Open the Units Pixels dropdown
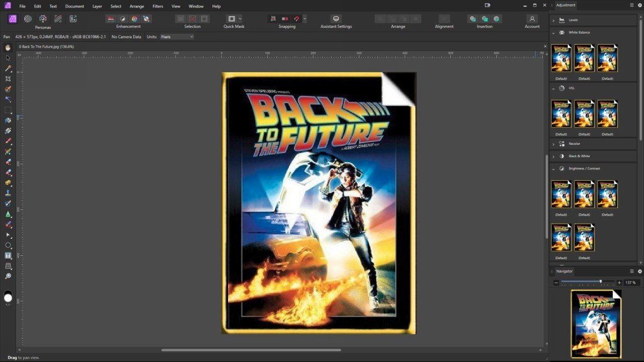 click(x=177, y=36)
